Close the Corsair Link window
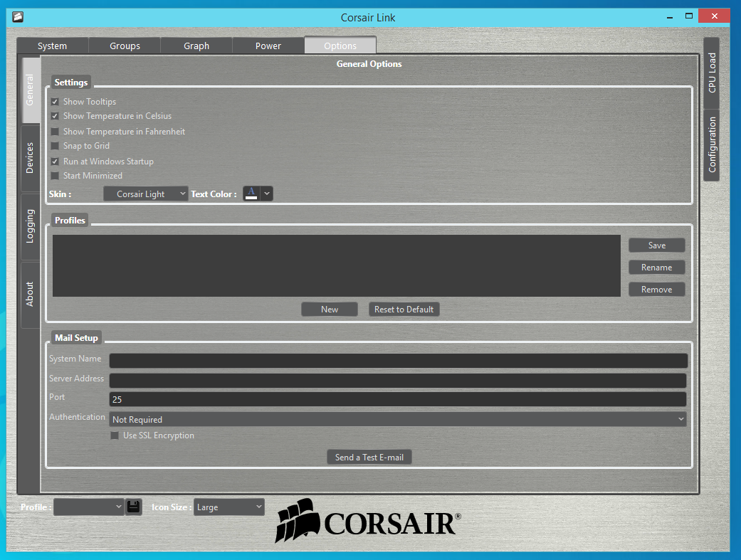This screenshot has height=560, width=741. (715, 16)
